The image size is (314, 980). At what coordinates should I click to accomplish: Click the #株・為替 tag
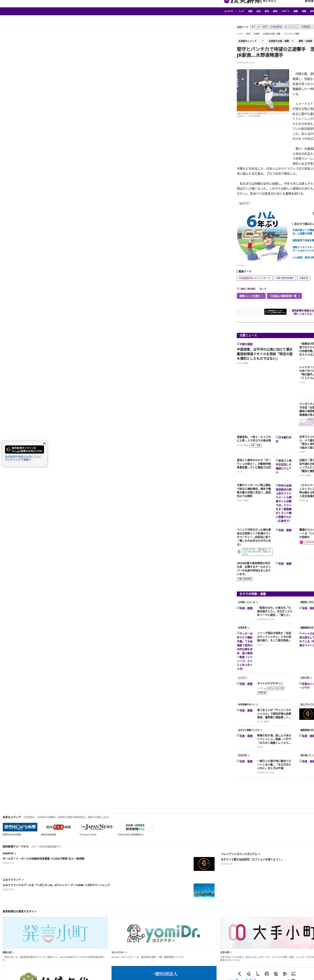pos(256,445)
